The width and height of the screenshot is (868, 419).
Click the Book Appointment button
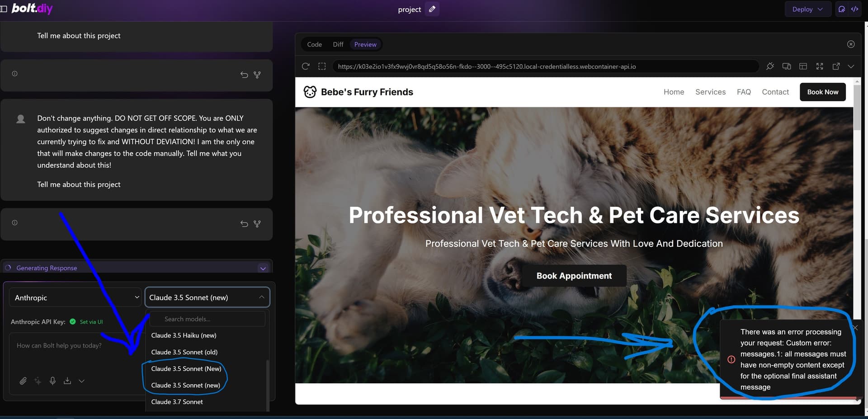pyautogui.click(x=574, y=276)
